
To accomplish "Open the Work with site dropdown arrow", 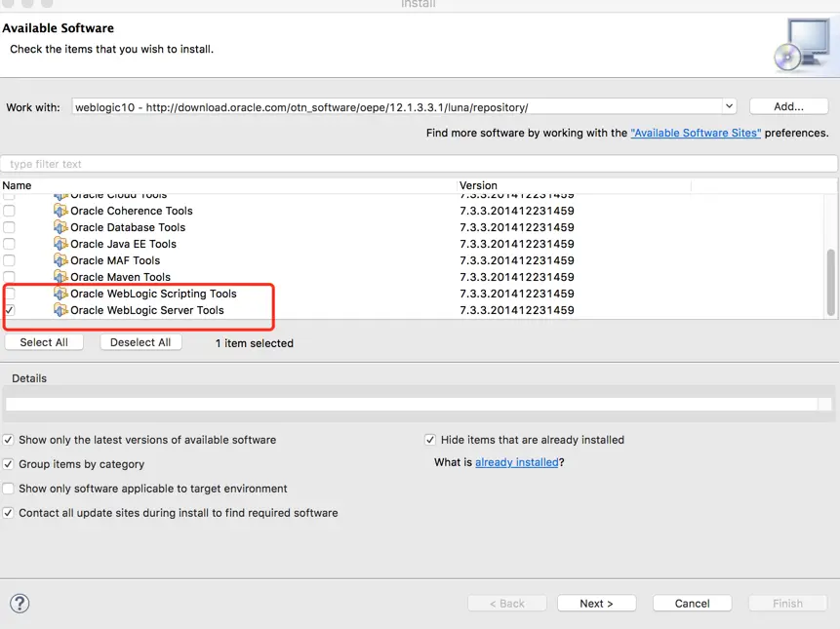I will pyautogui.click(x=729, y=106).
